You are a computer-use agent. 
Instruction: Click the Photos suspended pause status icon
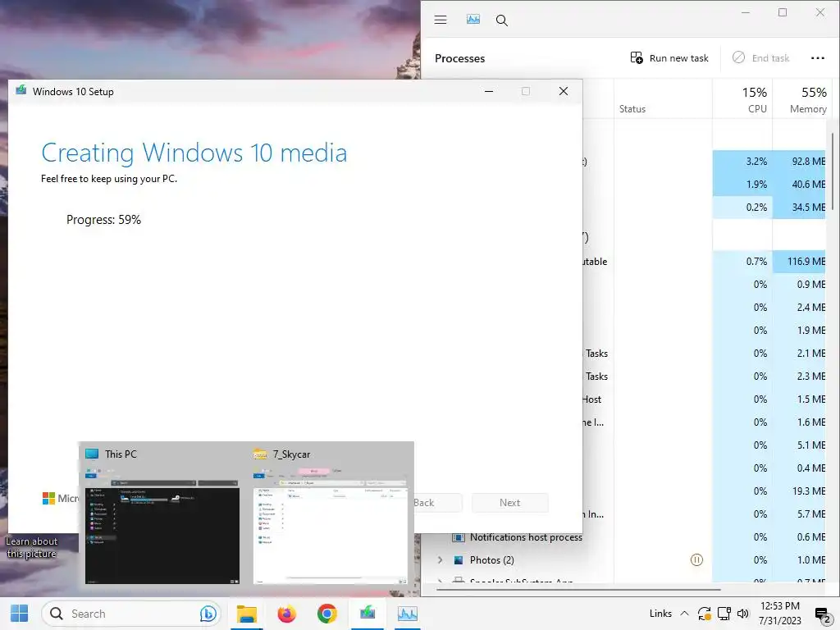pos(696,559)
